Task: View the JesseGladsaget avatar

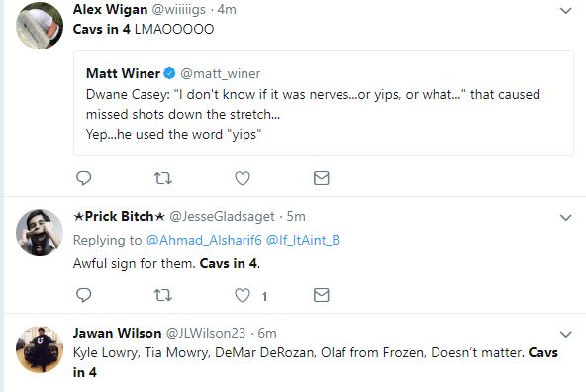Action: point(40,233)
